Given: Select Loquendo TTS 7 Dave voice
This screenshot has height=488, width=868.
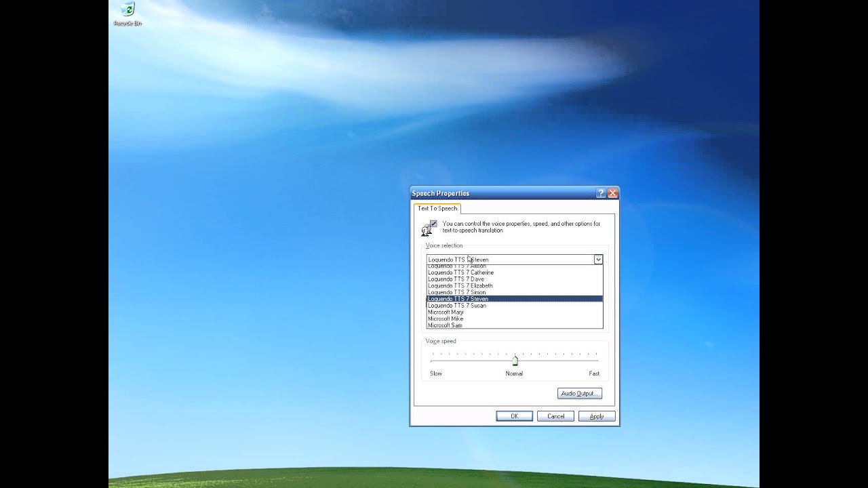Looking at the screenshot, I should click(515, 279).
